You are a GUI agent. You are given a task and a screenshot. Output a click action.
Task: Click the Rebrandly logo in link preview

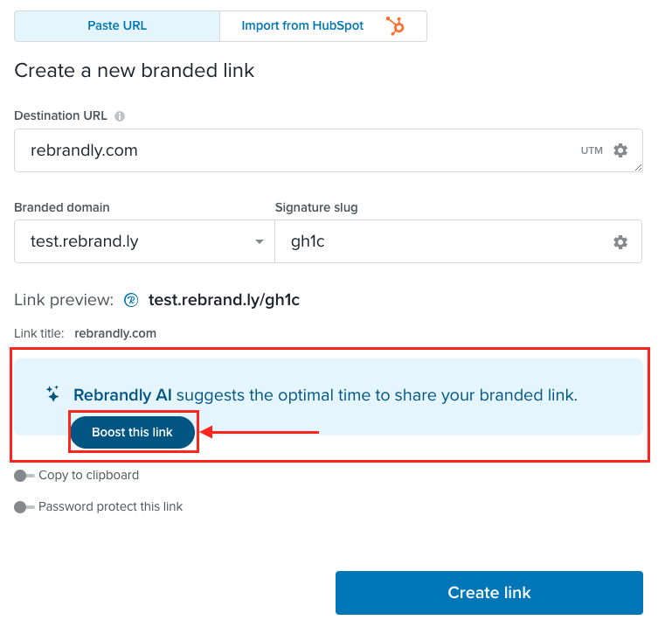click(x=131, y=300)
